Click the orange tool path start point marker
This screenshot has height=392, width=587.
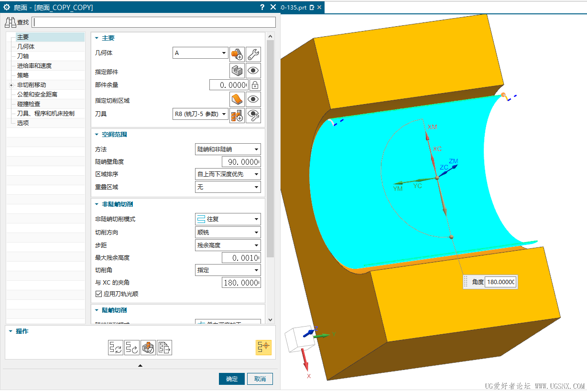point(503,95)
